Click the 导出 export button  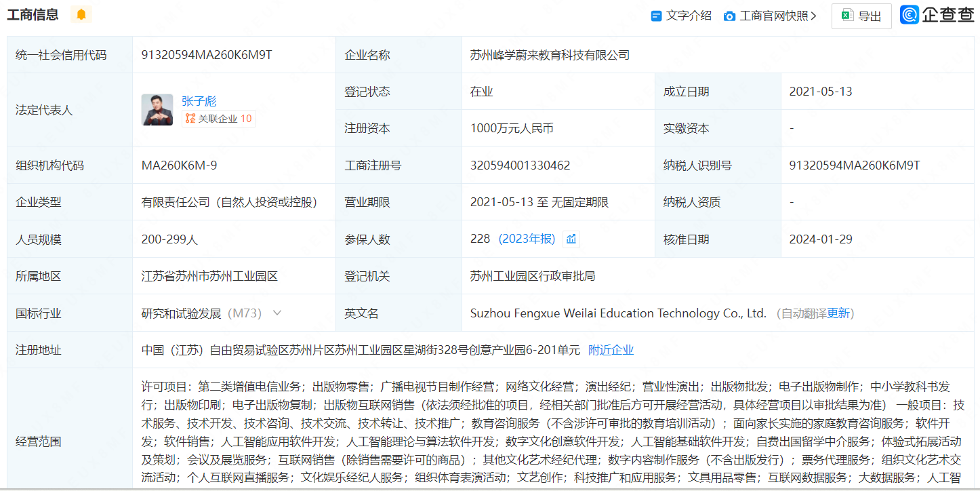pos(861,16)
